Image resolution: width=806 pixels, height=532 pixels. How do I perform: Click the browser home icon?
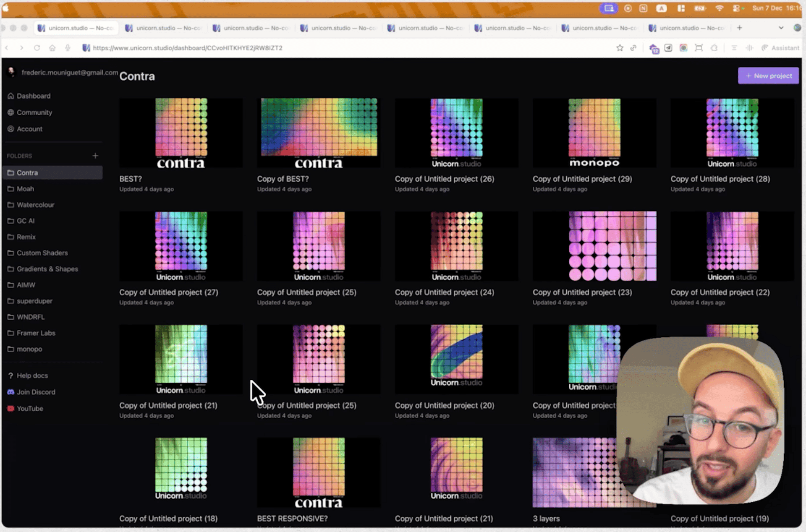pos(52,48)
